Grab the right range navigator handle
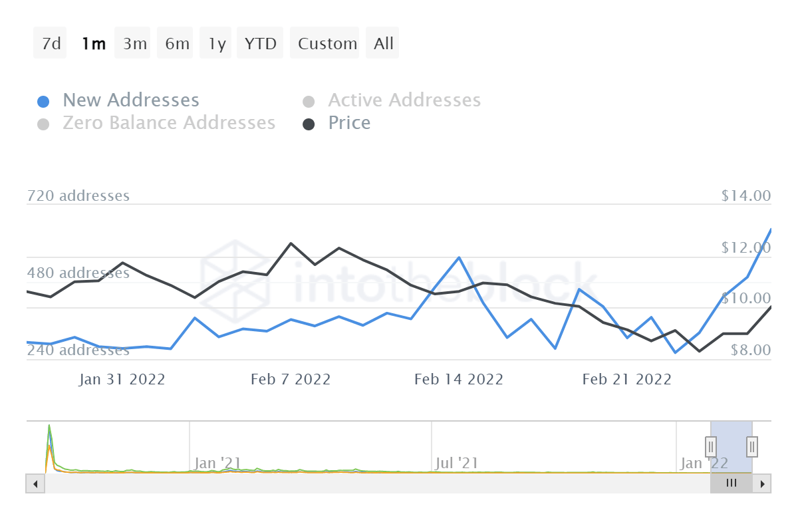This screenshot has height=532, width=798. [752, 446]
